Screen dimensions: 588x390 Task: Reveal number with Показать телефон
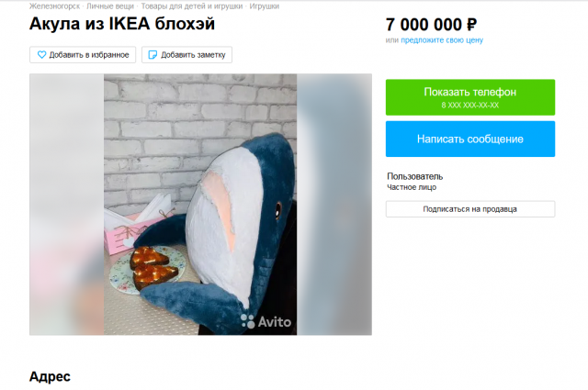[470, 97]
